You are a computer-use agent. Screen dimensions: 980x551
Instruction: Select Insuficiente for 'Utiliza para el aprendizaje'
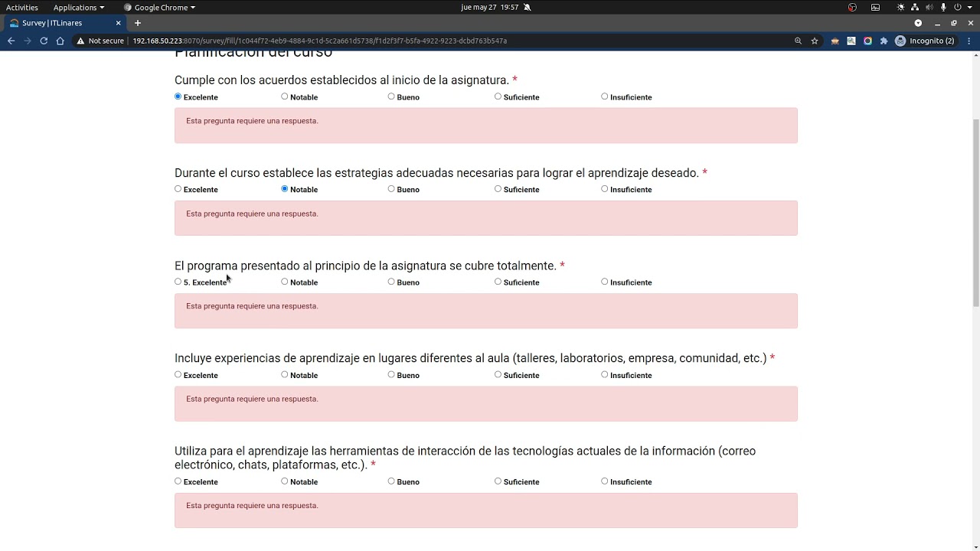point(605,481)
